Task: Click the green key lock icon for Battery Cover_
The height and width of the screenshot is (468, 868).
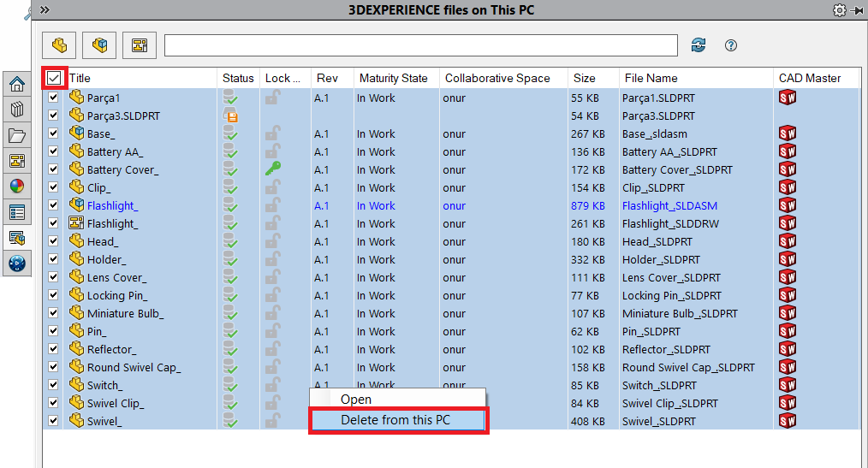Action: [x=272, y=169]
